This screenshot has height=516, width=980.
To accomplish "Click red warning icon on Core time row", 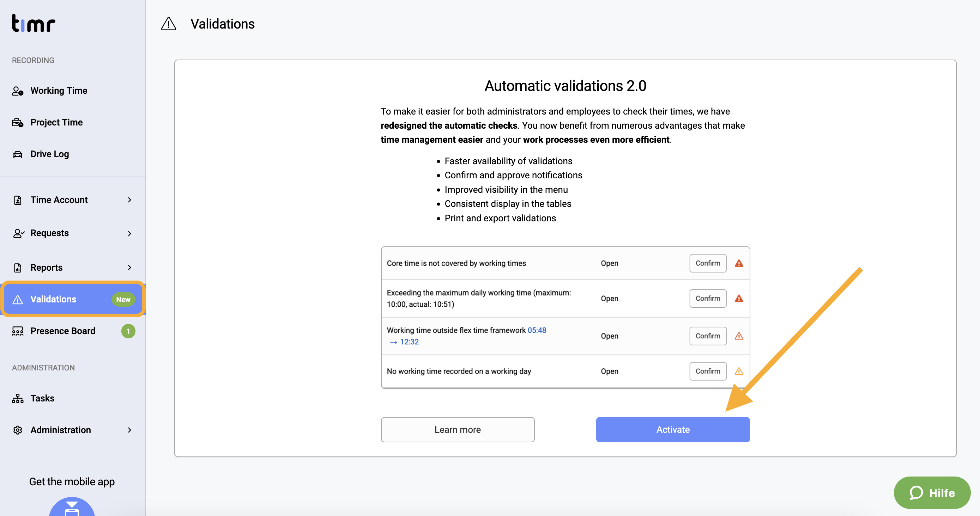I will pyautogui.click(x=739, y=263).
